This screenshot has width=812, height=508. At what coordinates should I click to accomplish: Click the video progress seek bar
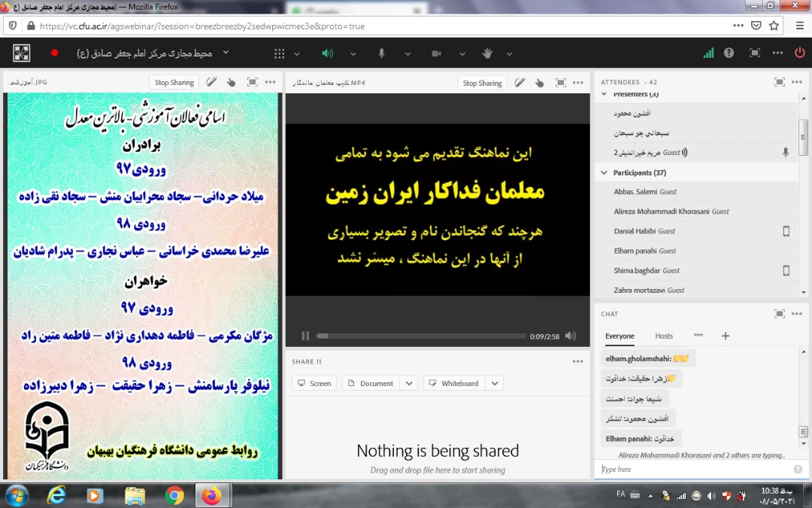(421, 336)
